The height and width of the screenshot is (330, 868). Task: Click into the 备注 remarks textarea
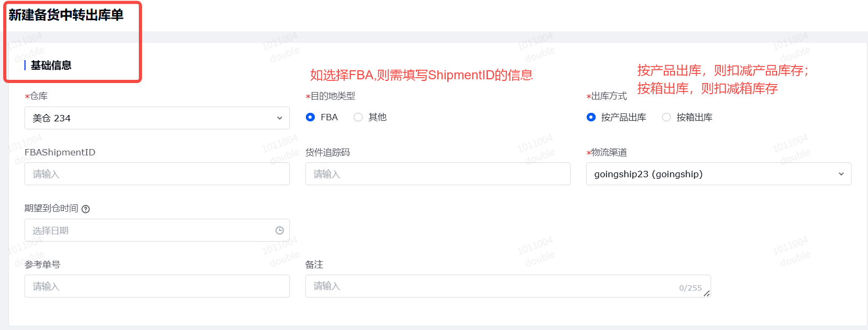point(489,286)
